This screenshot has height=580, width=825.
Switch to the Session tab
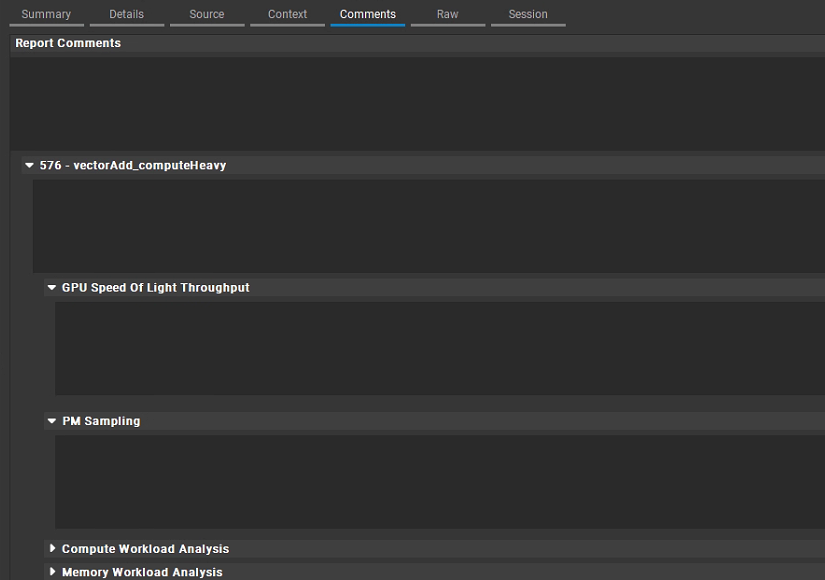(x=527, y=14)
